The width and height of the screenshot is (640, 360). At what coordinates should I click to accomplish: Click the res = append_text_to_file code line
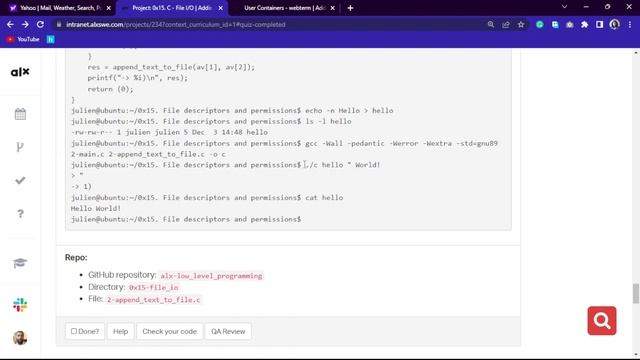(171, 67)
